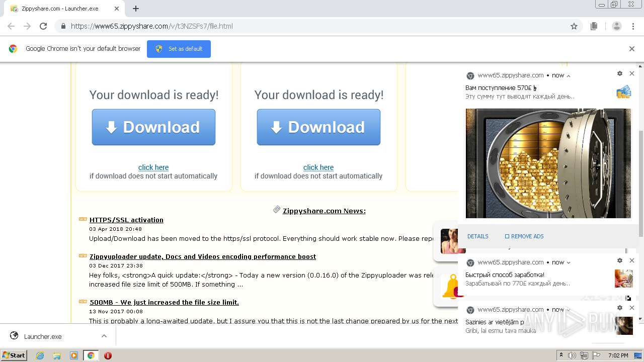
Task: Reload the page with the refresh icon
Action: pyautogui.click(x=43, y=26)
